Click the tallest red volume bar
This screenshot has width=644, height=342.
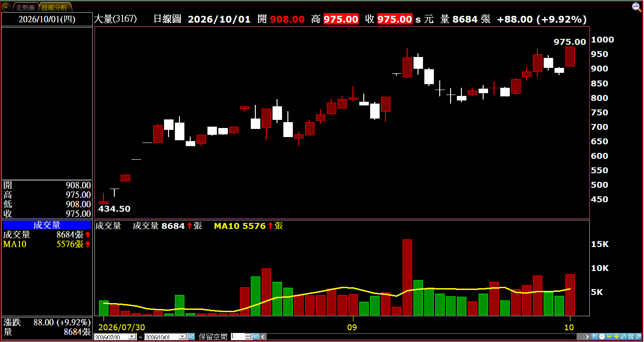[x=407, y=277]
